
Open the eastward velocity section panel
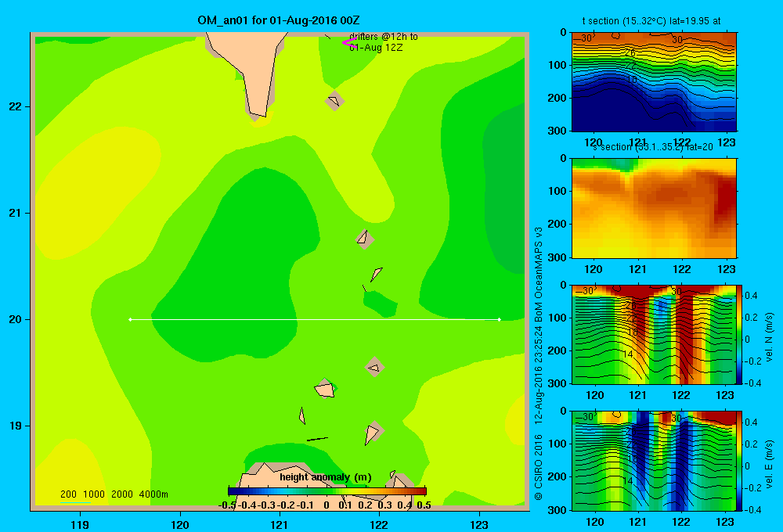coord(654,460)
